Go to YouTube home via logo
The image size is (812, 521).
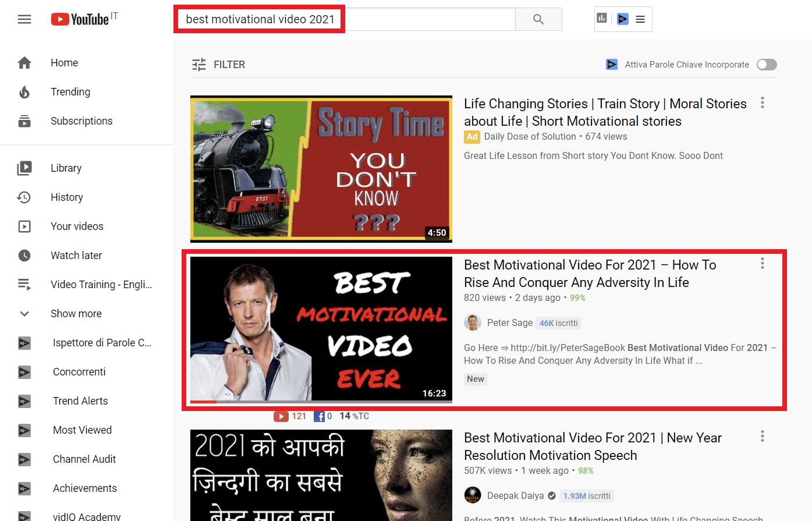pos(80,19)
